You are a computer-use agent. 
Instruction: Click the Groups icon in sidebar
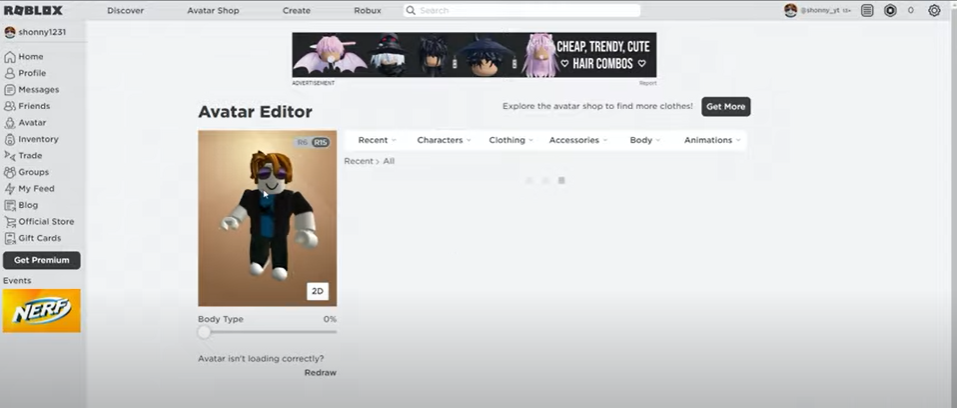click(x=10, y=172)
